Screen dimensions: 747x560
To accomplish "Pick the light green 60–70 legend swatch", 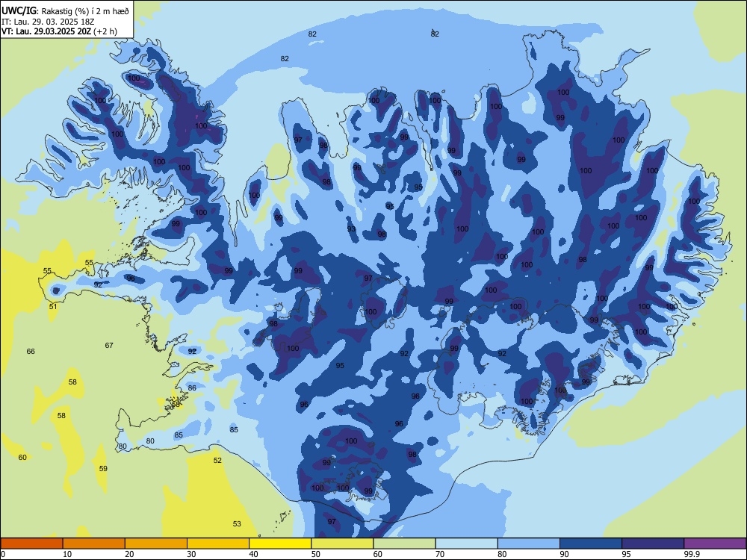I will pyautogui.click(x=404, y=544).
